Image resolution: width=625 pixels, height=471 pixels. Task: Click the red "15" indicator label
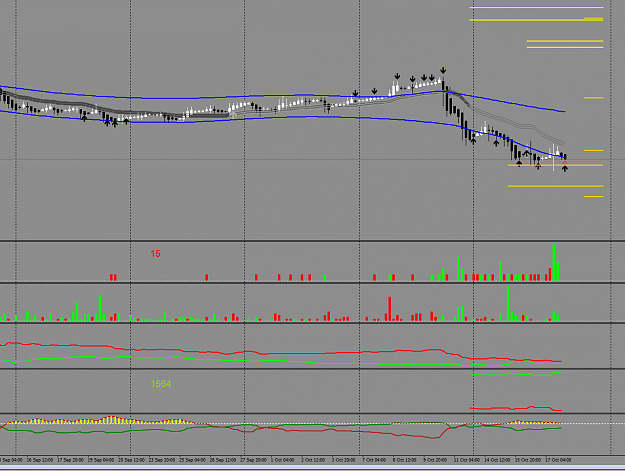coord(155,253)
